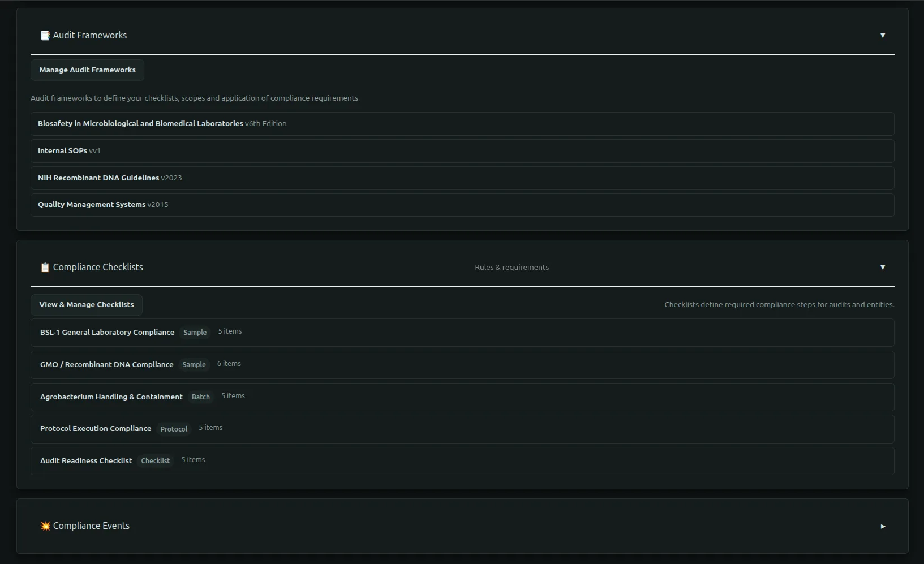Open BSL-1 General Laboratory Compliance checklist

click(x=462, y=333)
